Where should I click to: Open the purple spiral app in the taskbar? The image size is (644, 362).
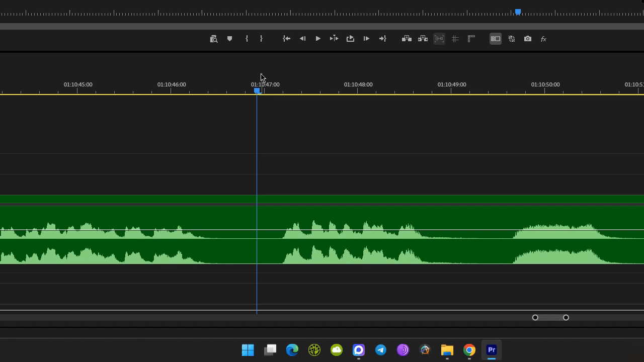(x=403, y=350)
